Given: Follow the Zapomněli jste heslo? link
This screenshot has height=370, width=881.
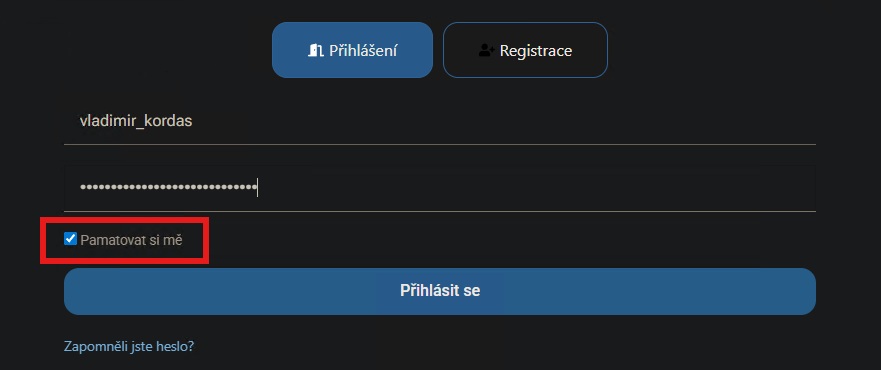Looking at the screenshot, I should click(129, 346).
